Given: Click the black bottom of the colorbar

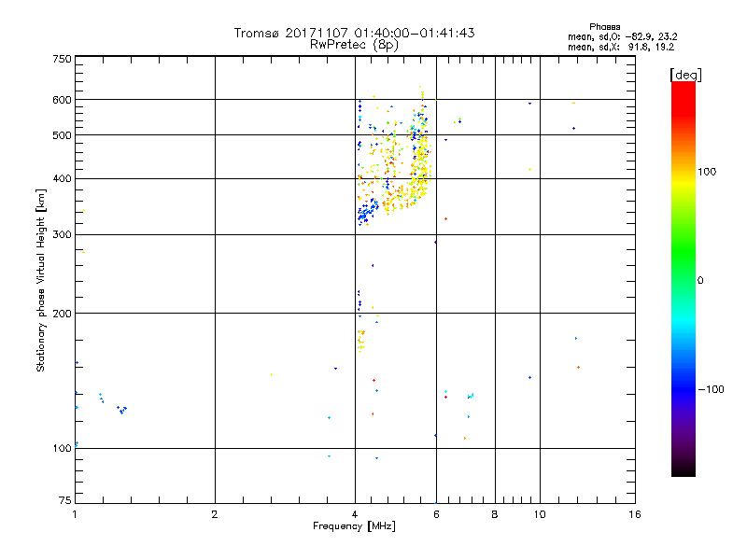Looking at the screenshot, I should pyautogui.click(x=684, y=469).
